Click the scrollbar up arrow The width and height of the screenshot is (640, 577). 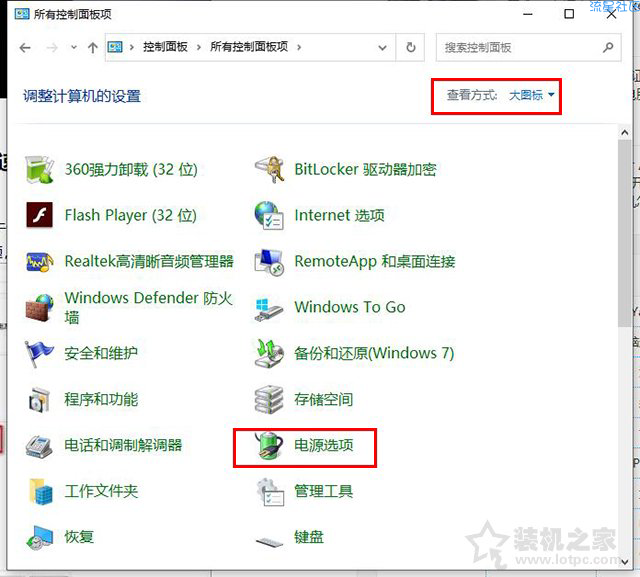pos(624,133)
